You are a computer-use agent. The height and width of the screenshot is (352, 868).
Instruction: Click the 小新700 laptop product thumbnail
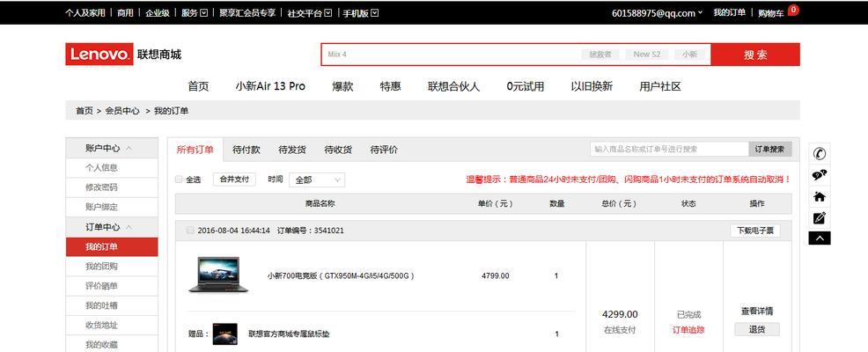[218, 275]
